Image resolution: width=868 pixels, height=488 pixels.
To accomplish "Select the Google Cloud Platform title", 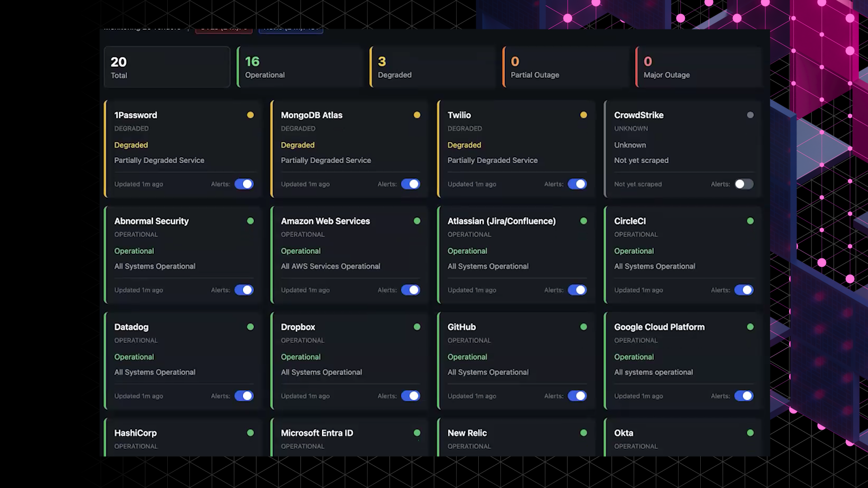I will coord(659,327).
